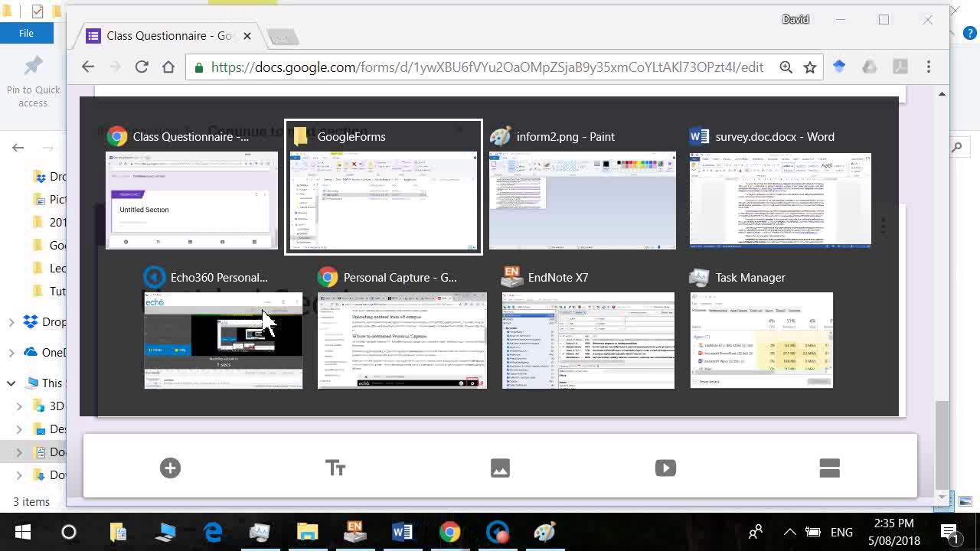This screenshot has width=980, height=551.
Task: Expand the Dropbox tree node in Explorer
Action: coord(11,322)
